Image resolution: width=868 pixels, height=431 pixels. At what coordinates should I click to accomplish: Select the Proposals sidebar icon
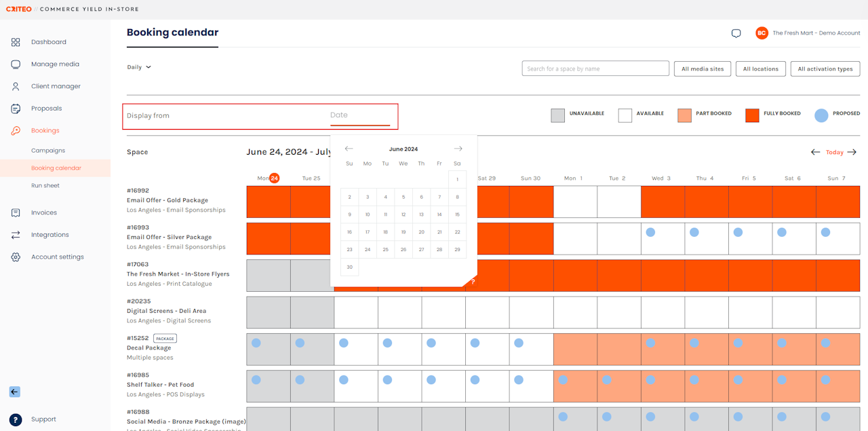tap(16, 109)
